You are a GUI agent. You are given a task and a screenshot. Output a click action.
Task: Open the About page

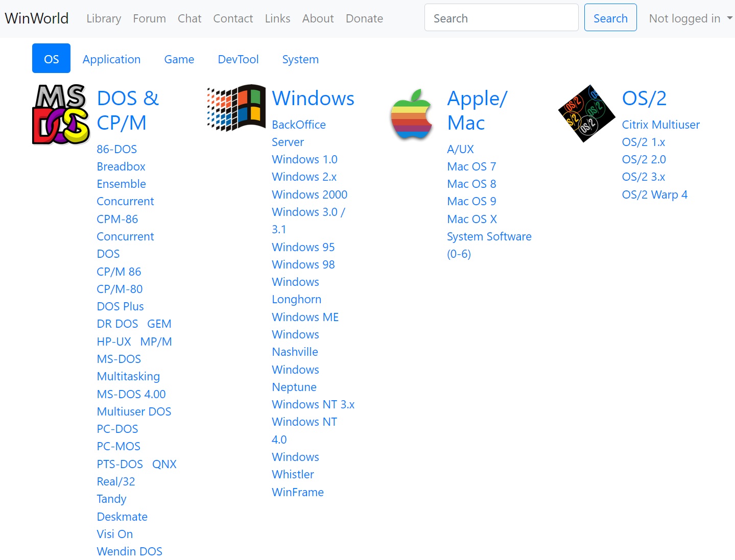[318, 18]
